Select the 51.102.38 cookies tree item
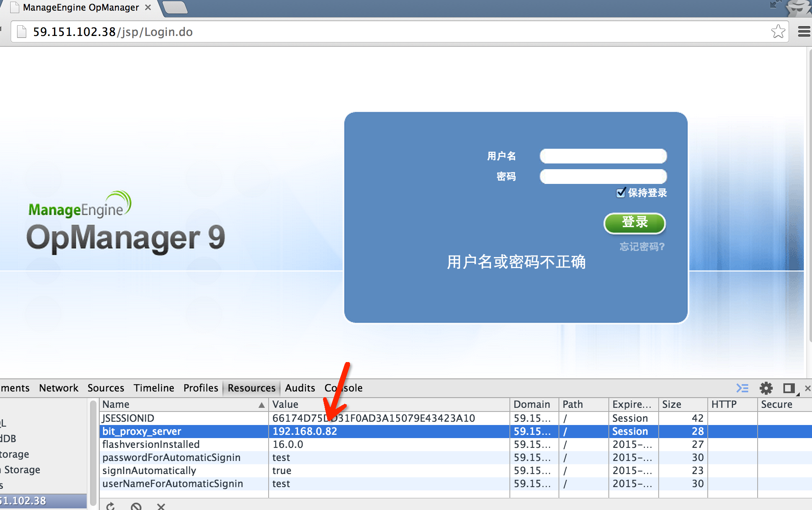Screen dimensions: 812x510 click(43, 501)
